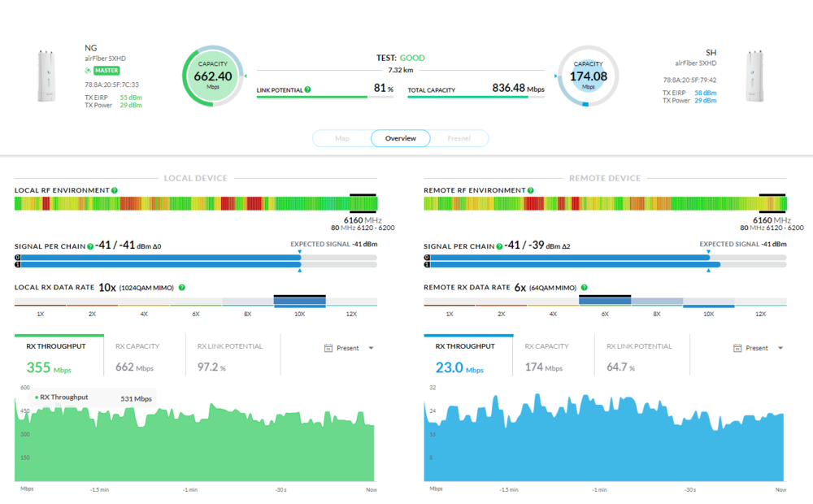Click help icon beside Remote RF Environment
The image size is (813, 504).
[x=531, y=190]
